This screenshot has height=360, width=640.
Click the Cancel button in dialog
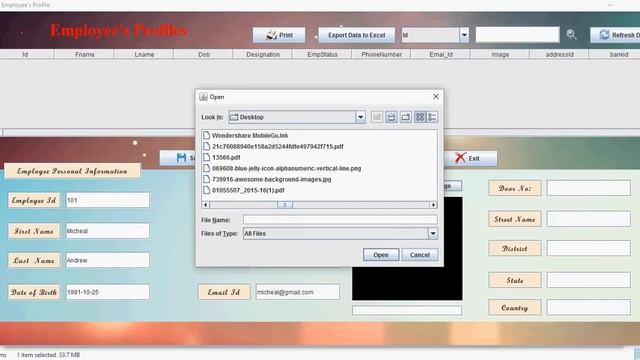(420, 255)
